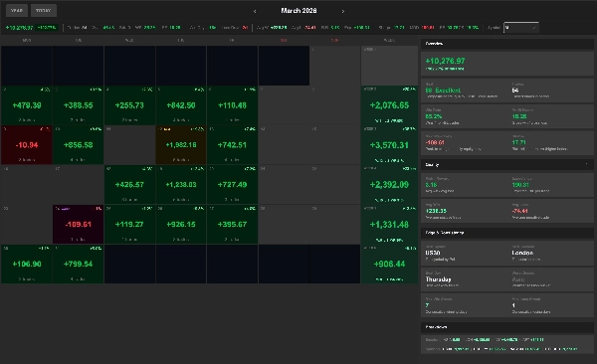Click the London best session card
Screen dimensions: 597x364
tap(550, 253)
